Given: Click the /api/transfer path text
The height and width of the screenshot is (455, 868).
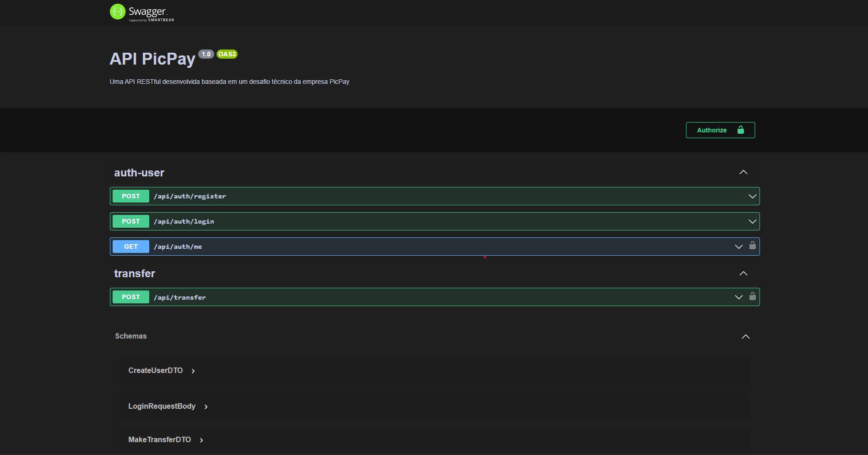Looking at the screenshot, I should 180,297.
